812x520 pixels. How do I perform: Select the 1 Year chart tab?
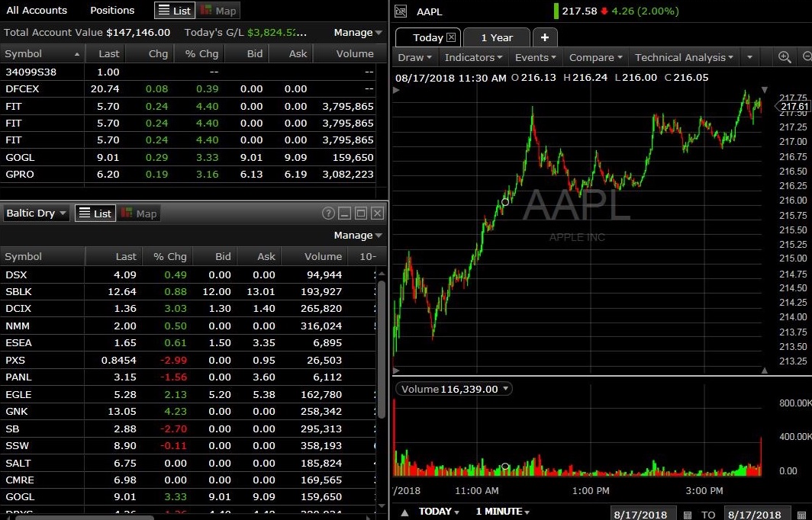[x=497, y=37]
